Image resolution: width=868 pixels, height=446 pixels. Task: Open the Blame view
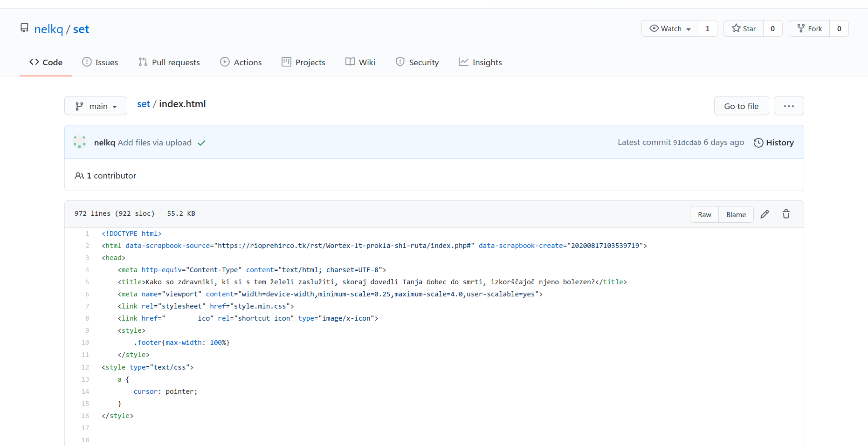(736, 214)
